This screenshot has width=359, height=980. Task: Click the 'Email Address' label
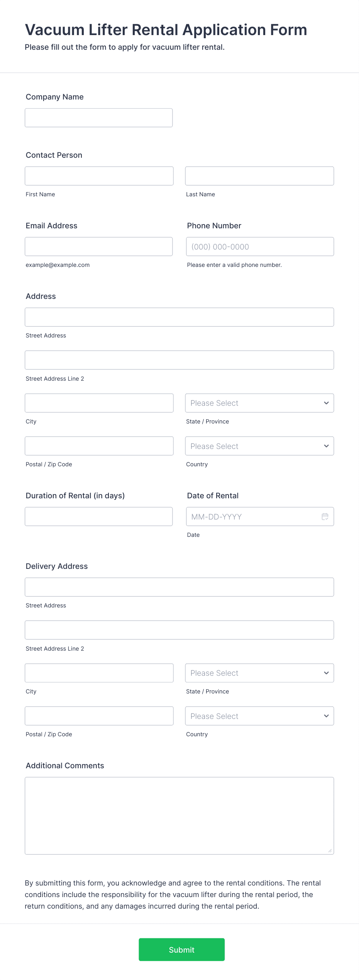coord(52,226)
